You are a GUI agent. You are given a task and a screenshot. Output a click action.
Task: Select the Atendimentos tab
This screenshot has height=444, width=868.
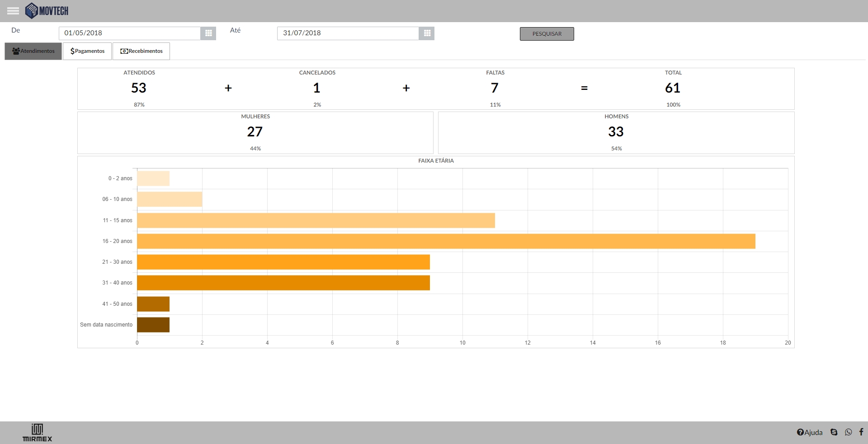(33, 51)
